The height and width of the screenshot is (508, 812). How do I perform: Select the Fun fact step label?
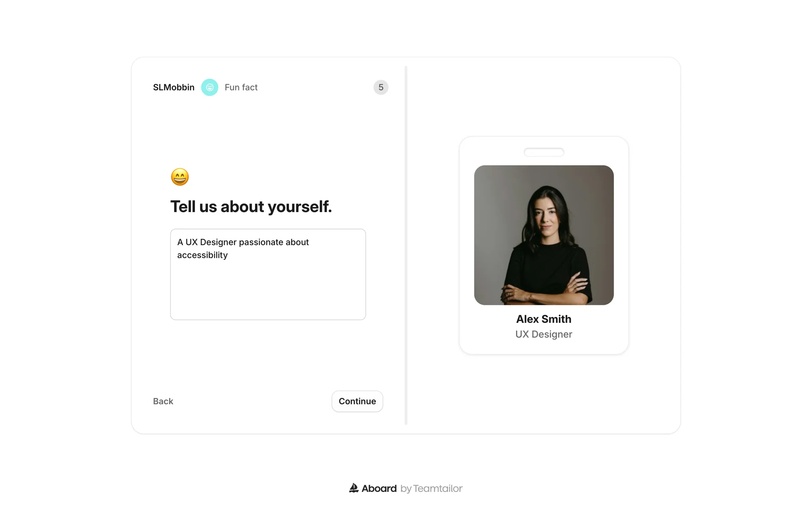[241, 87]
